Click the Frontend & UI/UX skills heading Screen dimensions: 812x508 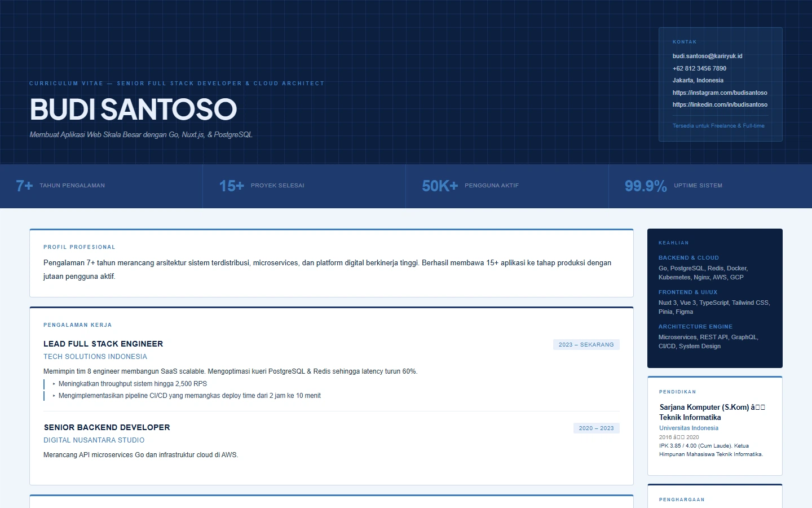tap(688, 292)
